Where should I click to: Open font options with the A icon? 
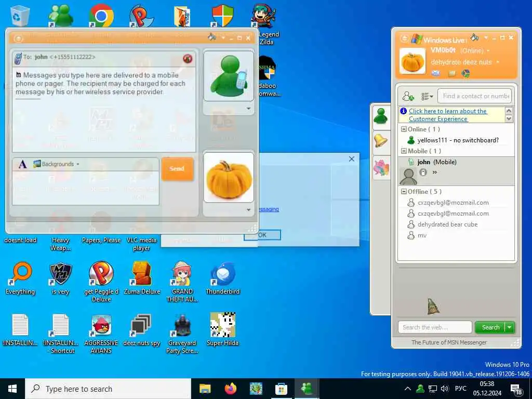(22, 165)
